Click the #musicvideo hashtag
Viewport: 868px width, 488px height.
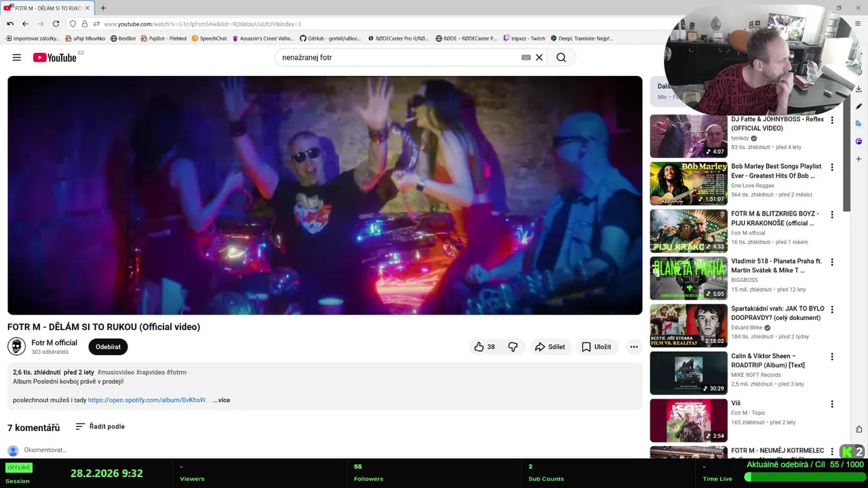[116, 372]
